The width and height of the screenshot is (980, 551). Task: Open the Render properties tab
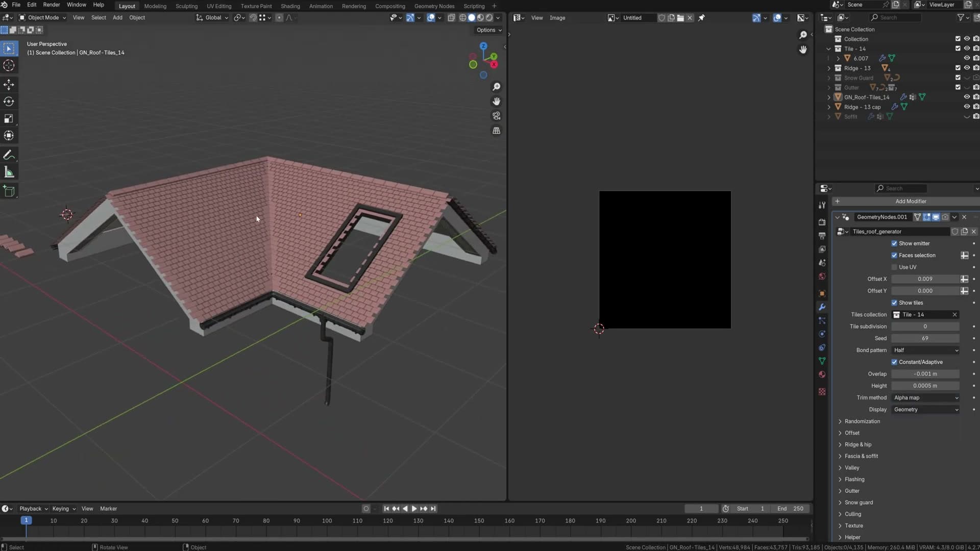click(x=822, y=222)
